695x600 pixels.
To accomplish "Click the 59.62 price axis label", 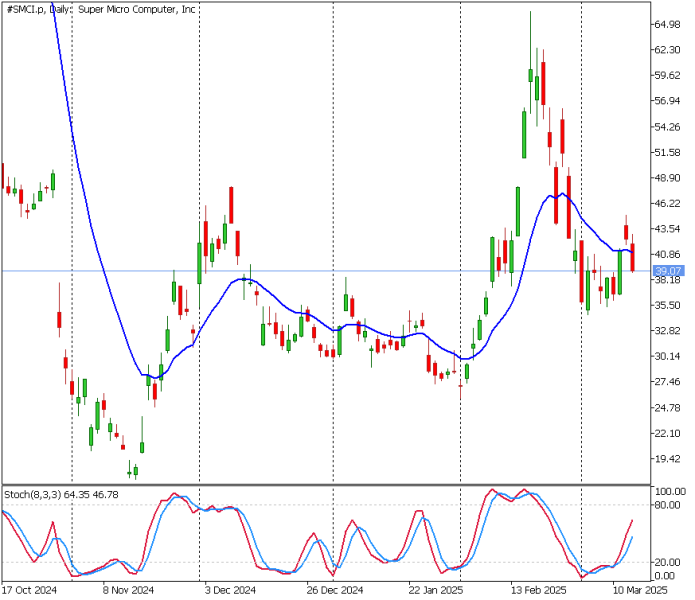I will pyautogui.click(x=667, y=75).
